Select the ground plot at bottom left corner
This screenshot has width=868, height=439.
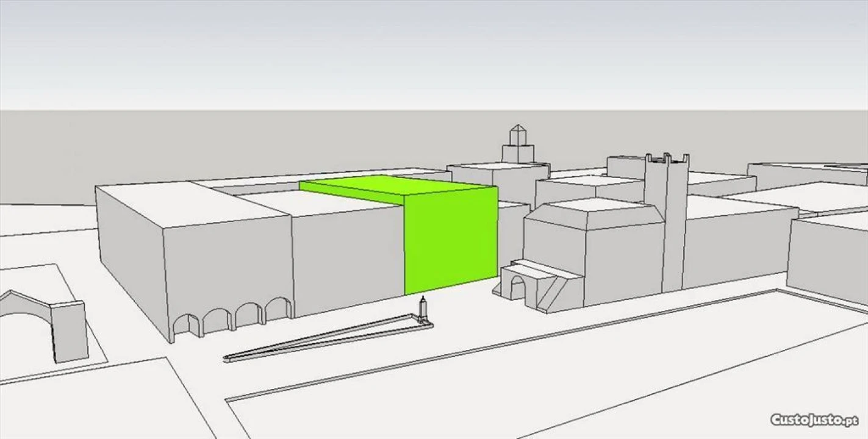tap(91, 402)
